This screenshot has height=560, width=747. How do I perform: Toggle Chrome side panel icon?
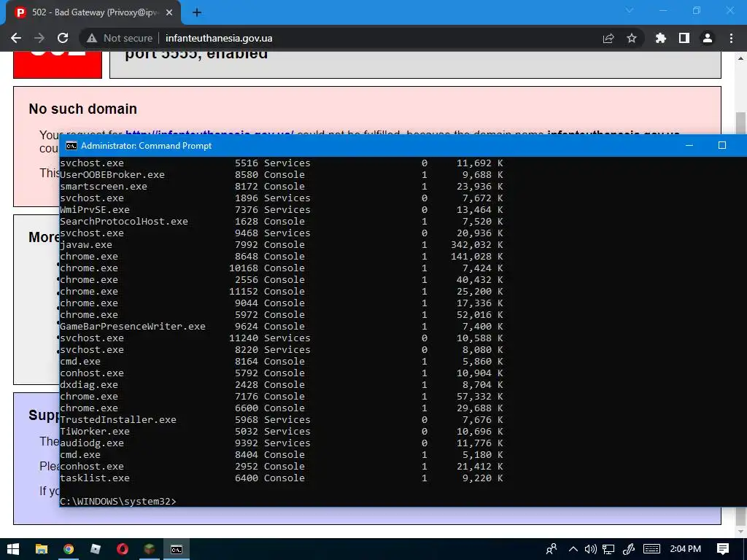click(x=684, y=38)
